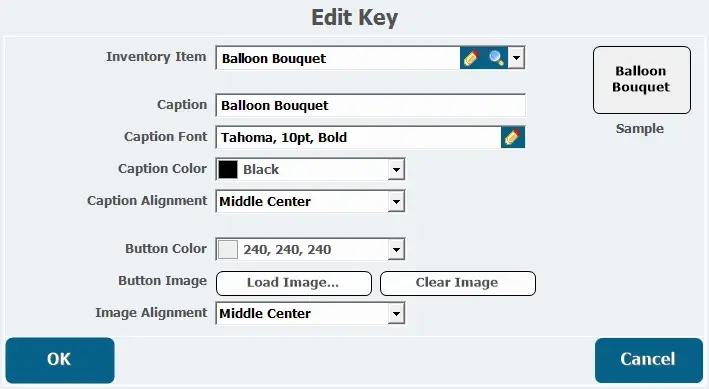Select Middle Center text in Image Alignment

(265, 313)
